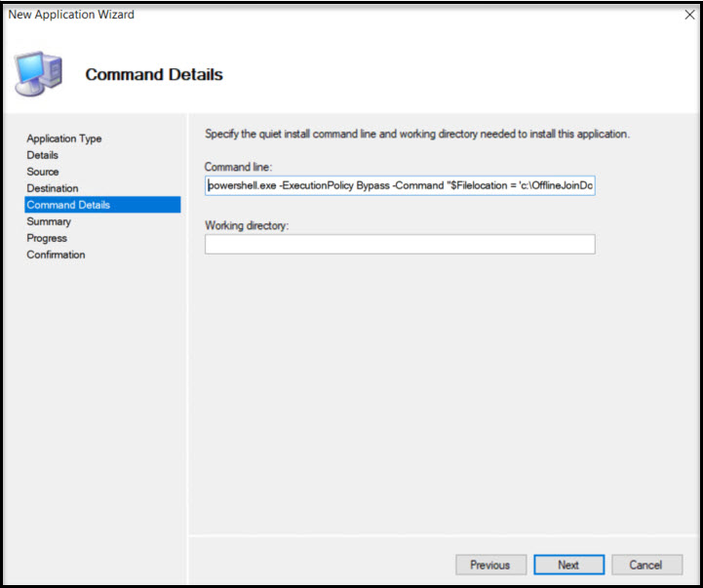Click the Command Details heading text
Image resolution: width=703 pixels, height=588 pixels.
[154, 74]
